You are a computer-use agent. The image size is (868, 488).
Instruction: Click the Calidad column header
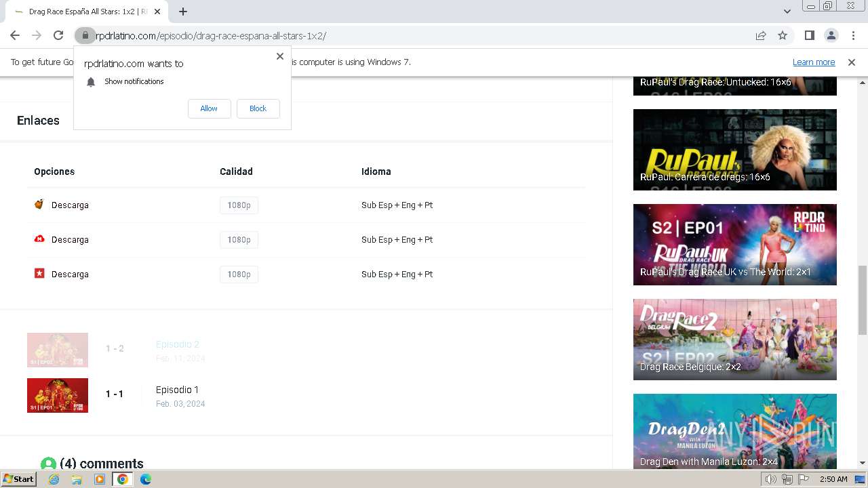coord(236,171)
